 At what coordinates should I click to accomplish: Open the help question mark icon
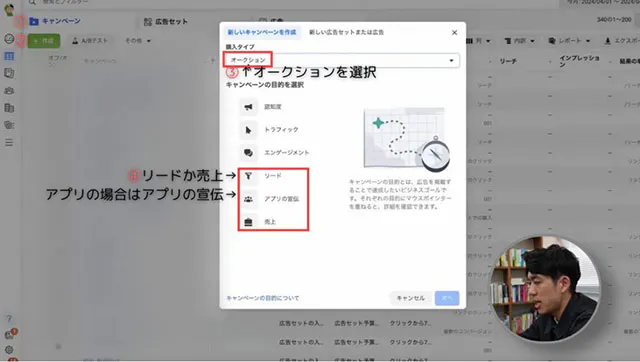click(9, 318)
